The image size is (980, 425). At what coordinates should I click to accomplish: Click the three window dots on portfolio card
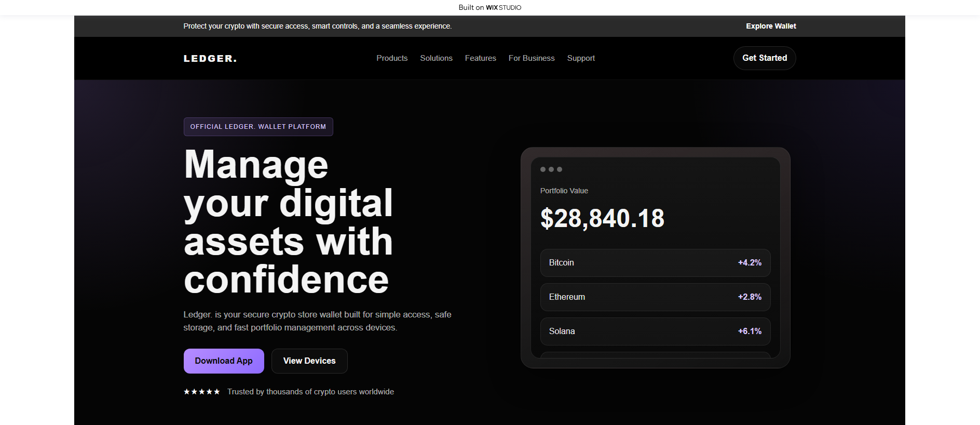click(x=551, y=169)
